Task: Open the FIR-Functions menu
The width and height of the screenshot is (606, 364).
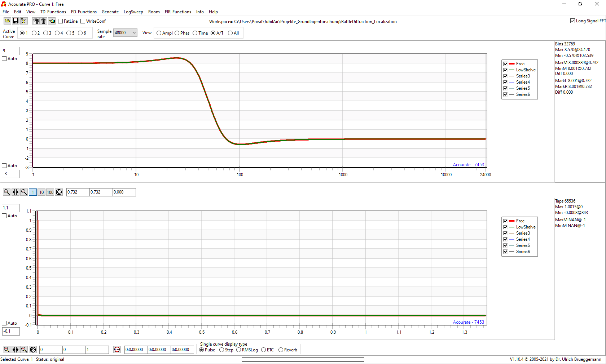Action: [x=178, y=12]
